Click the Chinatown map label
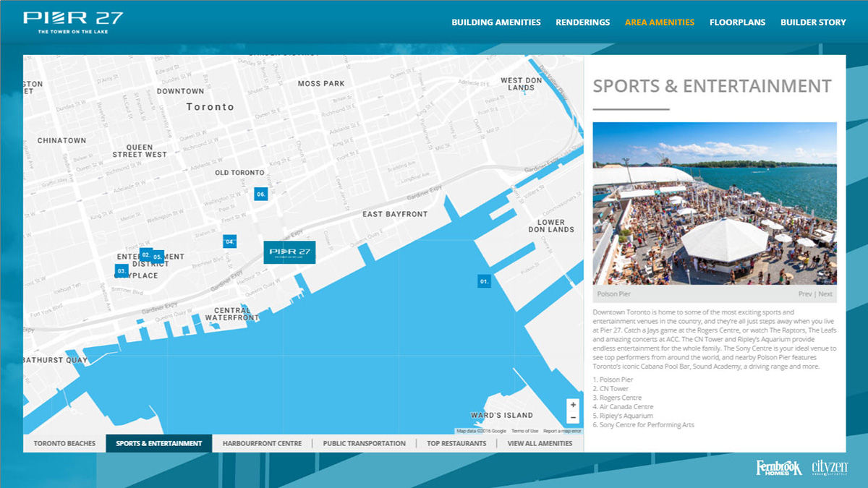 [x=61, y=140]
